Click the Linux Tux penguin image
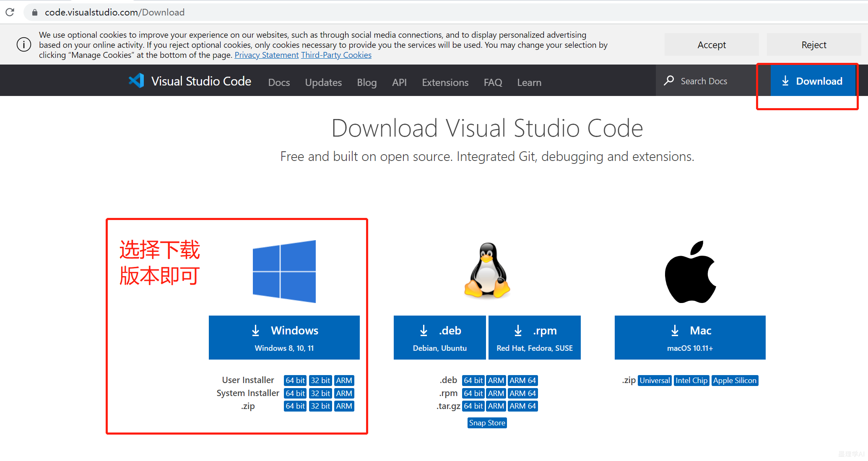The height and width of the screenshot is (461, 868). 487,270
